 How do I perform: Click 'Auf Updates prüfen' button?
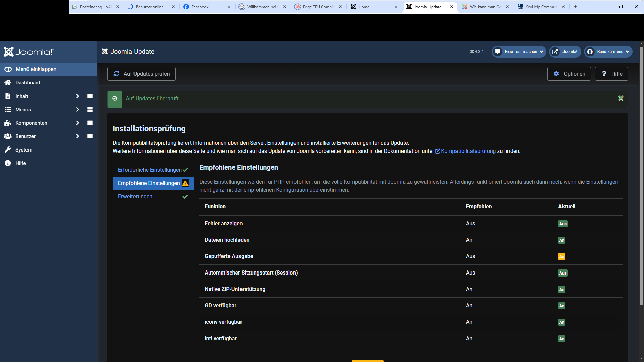point(141,74)
